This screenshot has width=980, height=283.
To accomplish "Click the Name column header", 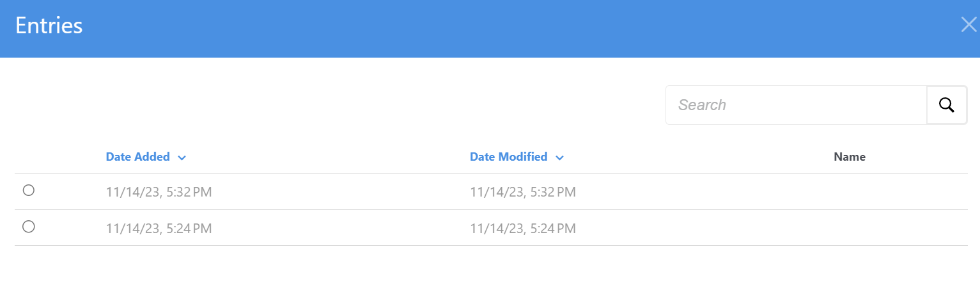I will click(x=850, y=157).
